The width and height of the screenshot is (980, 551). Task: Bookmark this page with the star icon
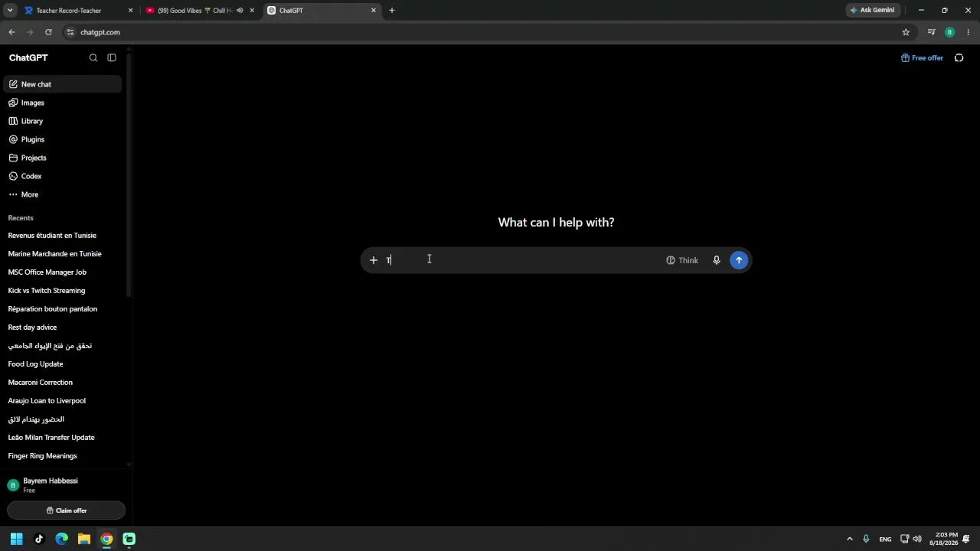[906, 32]
